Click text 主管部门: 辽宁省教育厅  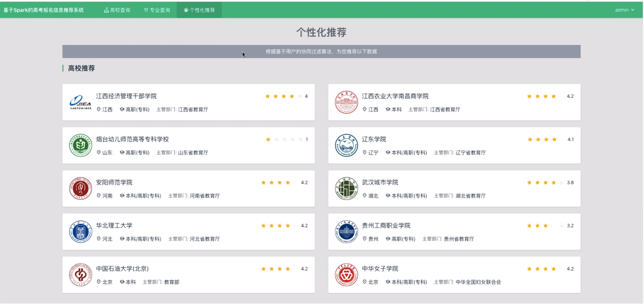[460, 153]
